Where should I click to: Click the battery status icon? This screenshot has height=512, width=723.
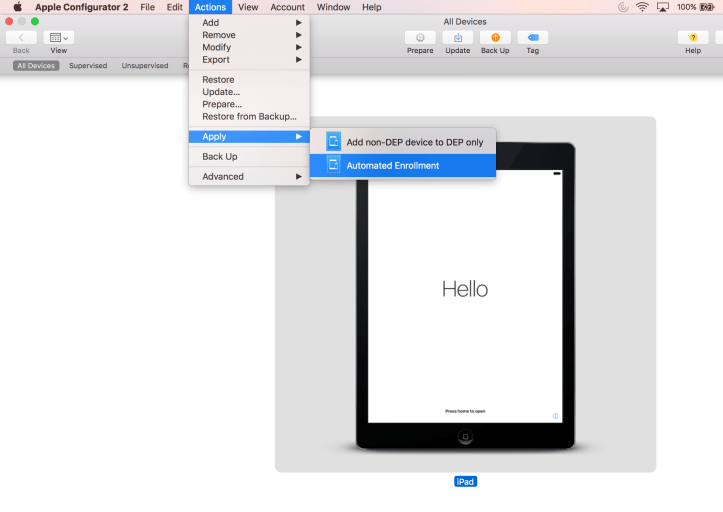(707, 7)
